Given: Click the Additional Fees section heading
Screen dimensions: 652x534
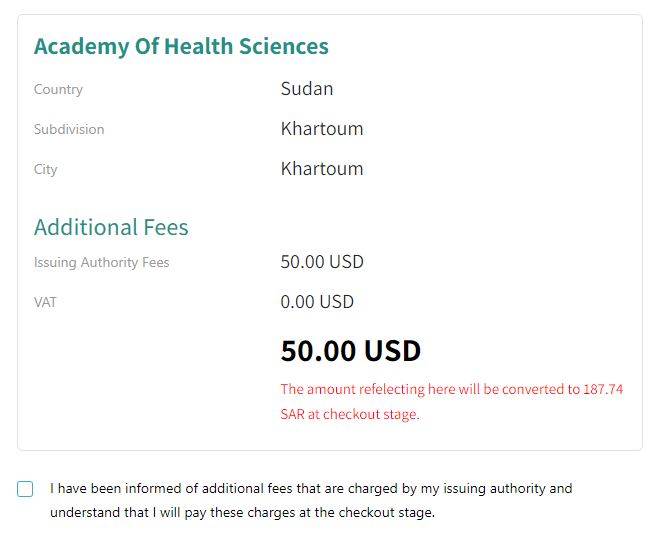Looking at the screenshot, I should click(x=111, y=227).
